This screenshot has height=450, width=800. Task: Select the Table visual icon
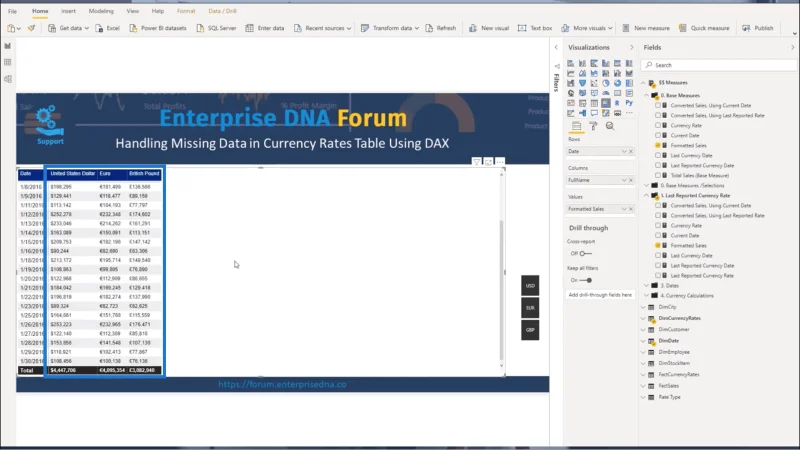pos(594,103)
